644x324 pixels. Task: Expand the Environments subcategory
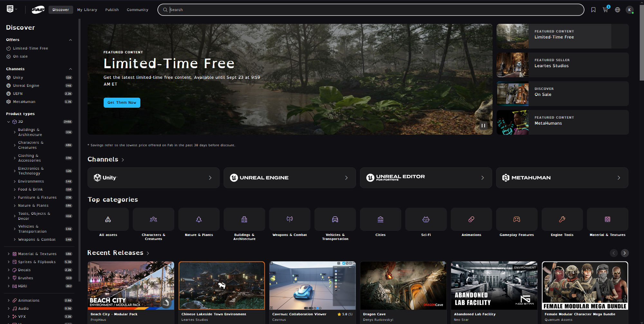pyautogui.click(x=14, y=182)
